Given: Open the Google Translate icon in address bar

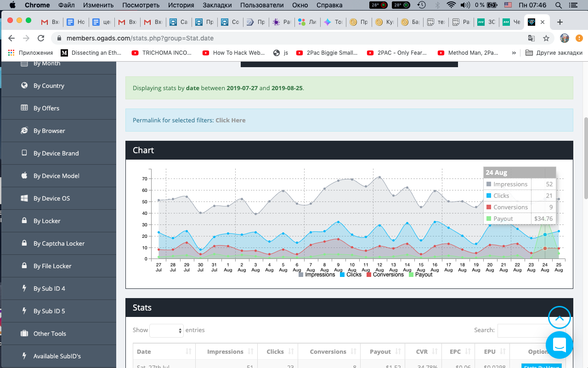Looking at the screenshot, I should point(531,38).
